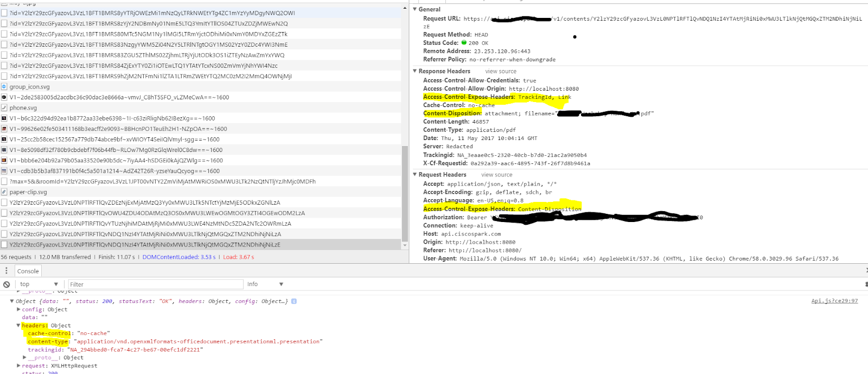Click 'Load: 3.67 s' status text

(239, 257)
